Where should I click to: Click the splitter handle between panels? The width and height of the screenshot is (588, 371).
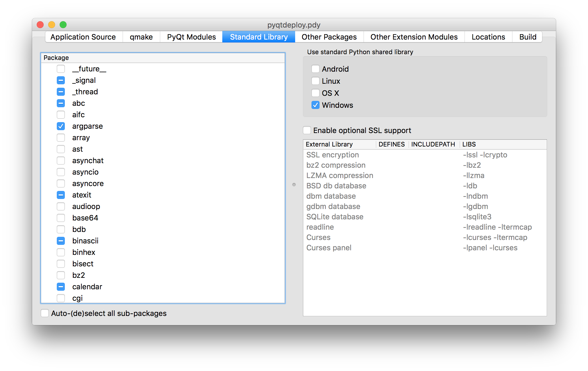click(x=294, y=185)
